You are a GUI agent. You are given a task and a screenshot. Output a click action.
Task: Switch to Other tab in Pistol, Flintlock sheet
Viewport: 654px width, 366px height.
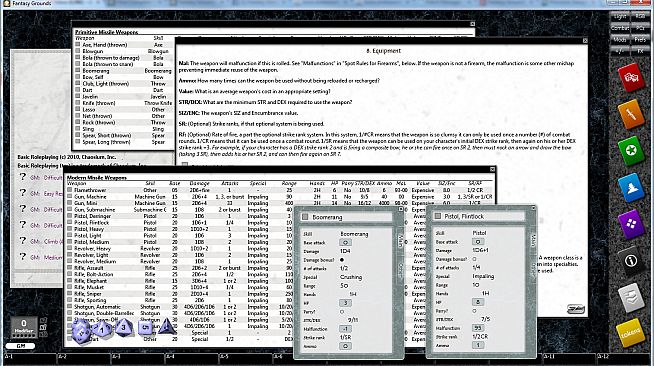coord(533,269)
